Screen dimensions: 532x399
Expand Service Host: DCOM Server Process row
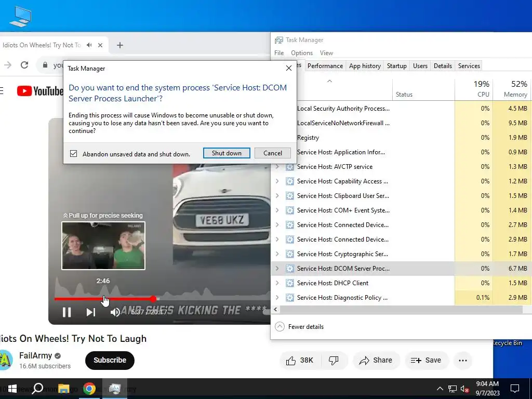coord(277,269)
